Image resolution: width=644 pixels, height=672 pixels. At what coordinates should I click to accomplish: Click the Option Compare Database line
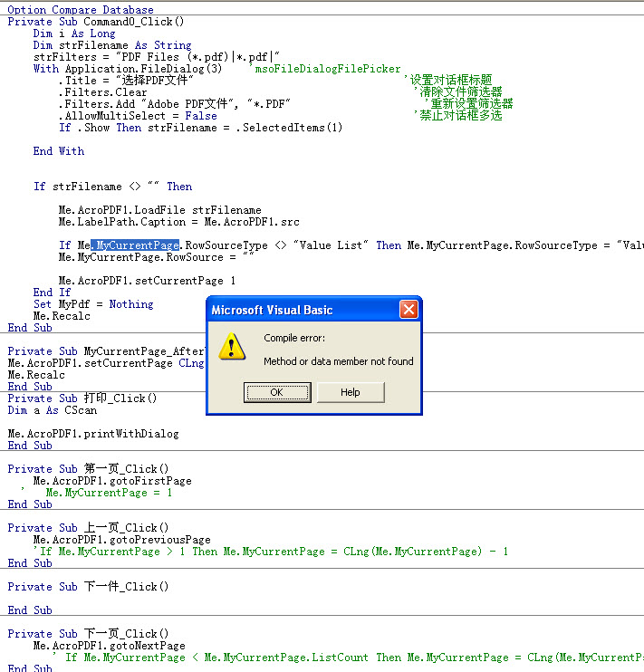click(x=81, y=10)
